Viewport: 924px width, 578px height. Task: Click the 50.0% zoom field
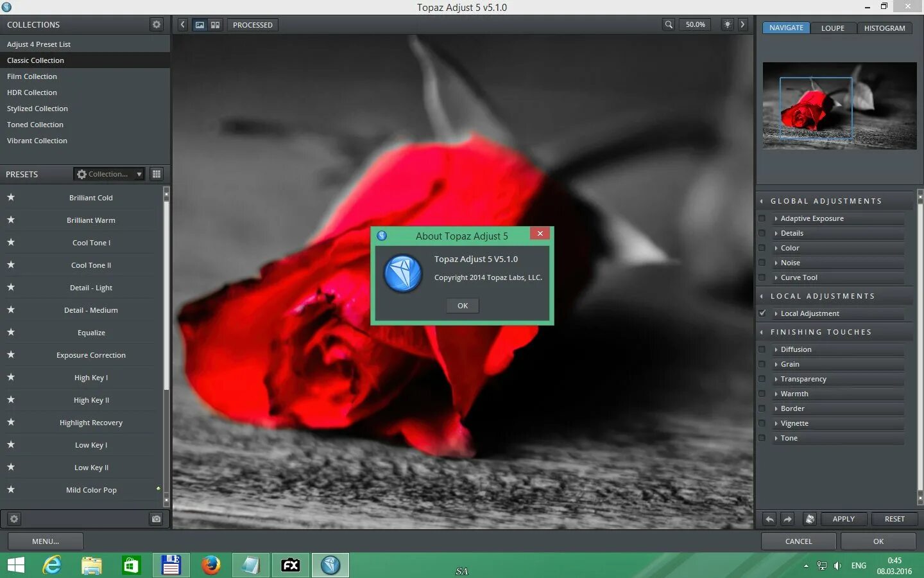pyautogui.click(x=695, y=24)
